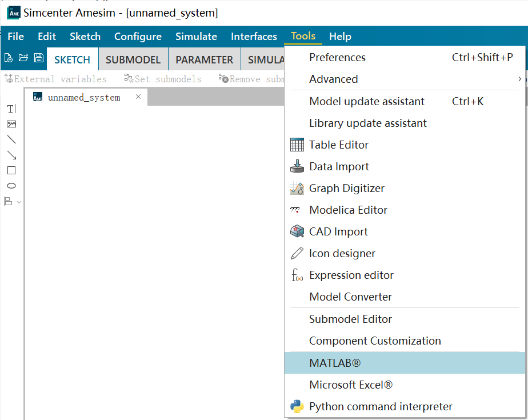Switch to the SUBMODEL mode tab
The width and height of the screenshot is (528, 420).
(133, 60)
